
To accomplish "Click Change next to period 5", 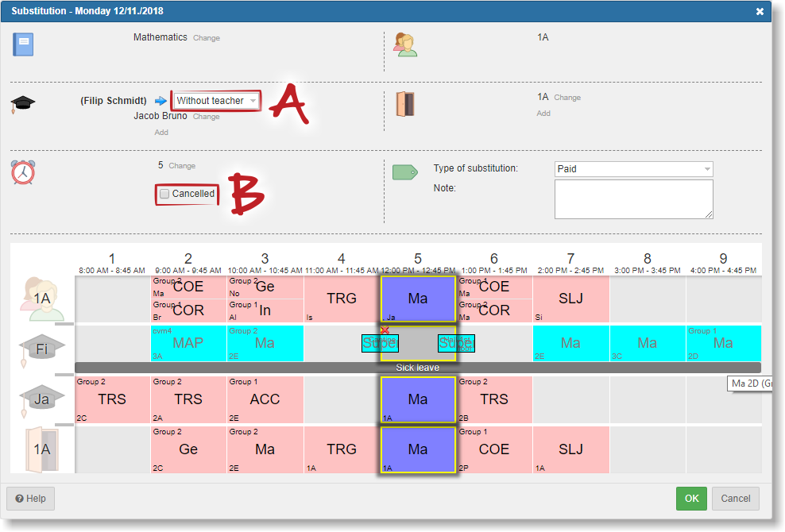I will pos(182,166).
